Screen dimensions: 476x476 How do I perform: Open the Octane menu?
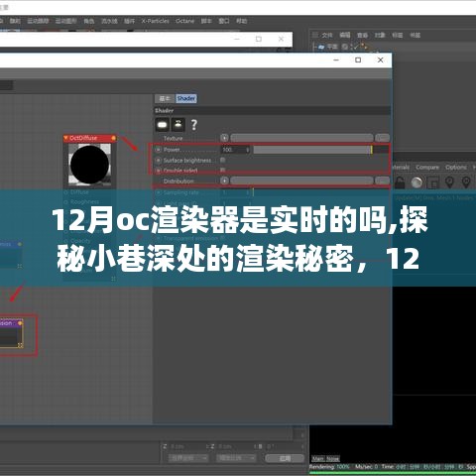(184, 21)
